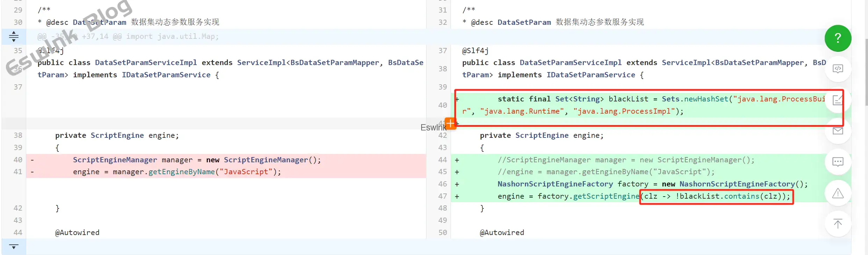Click the removed getEngineByName("JavaScript") line
The height and width of the screenshot is (255, 868).
(177, 172)
